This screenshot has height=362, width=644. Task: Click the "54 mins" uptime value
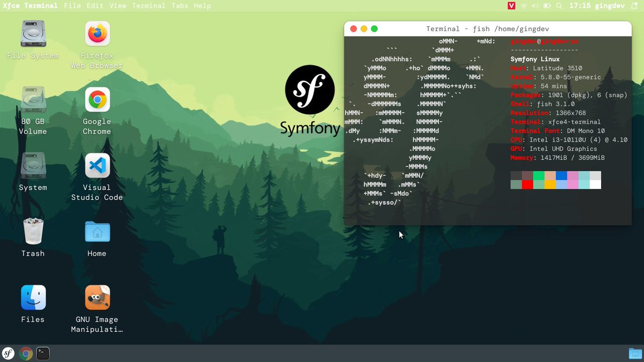554,86
